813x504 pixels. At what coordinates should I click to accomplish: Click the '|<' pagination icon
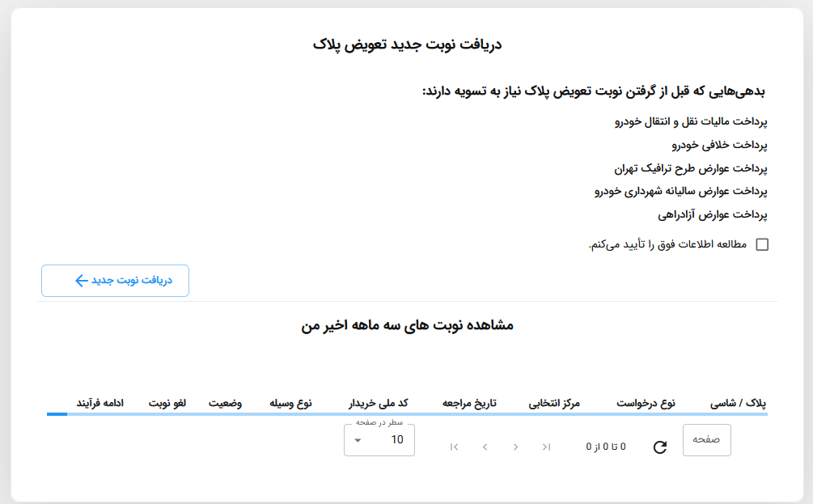pyautogui.click(x=454, y=447)
